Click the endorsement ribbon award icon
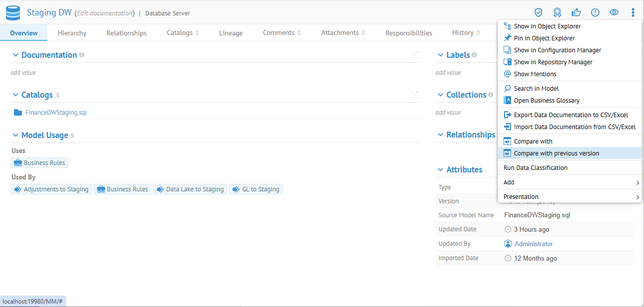The width and height of the screenshot is (644, 307). pyautogui.click(x=557, y=12)
